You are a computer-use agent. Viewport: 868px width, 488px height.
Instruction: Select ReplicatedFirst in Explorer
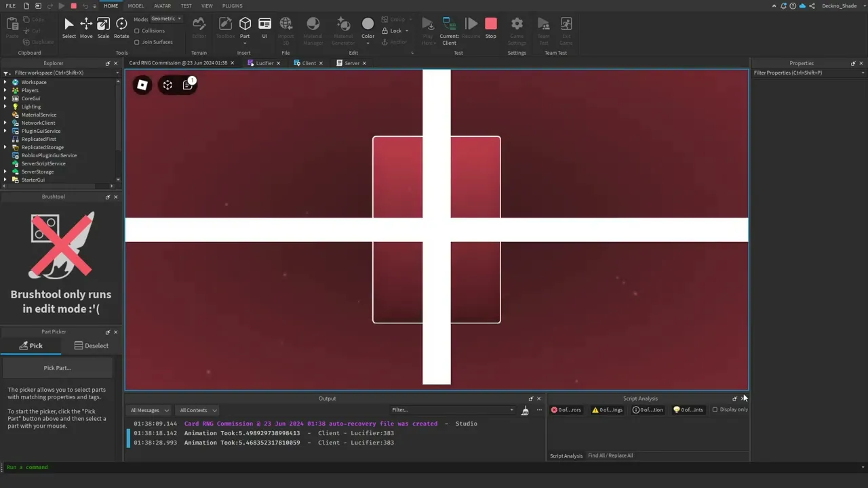pos(39,139)
